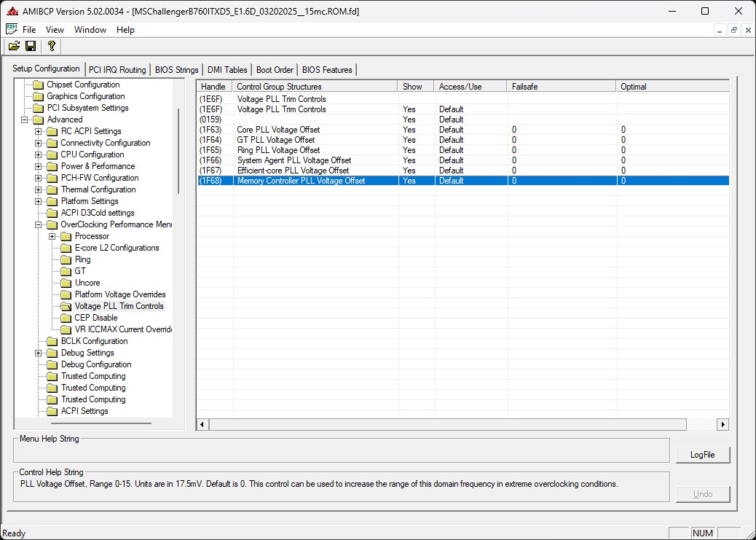The height and width of the screenshot is (540, 756).
Task: Switch to the BIOS Strings tab
Action: pos(176,70)
